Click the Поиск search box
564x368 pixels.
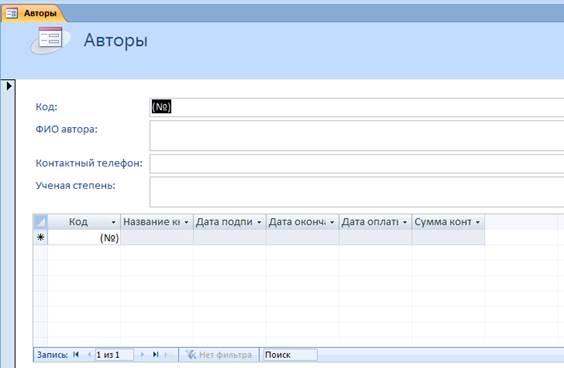pos(290,355)
